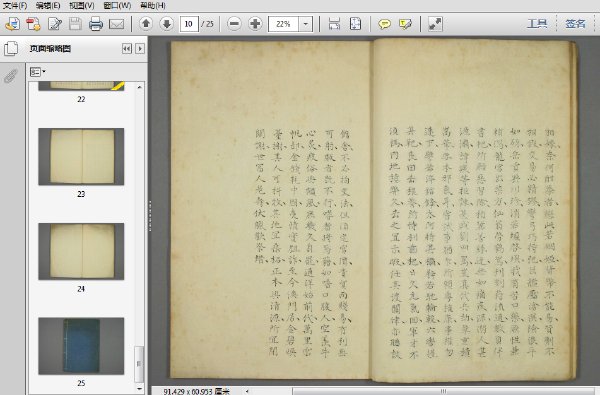This screenshot has width=600, height=395.
Task: Open thumbnail panel options dropdown
Action: pos(38,72)
